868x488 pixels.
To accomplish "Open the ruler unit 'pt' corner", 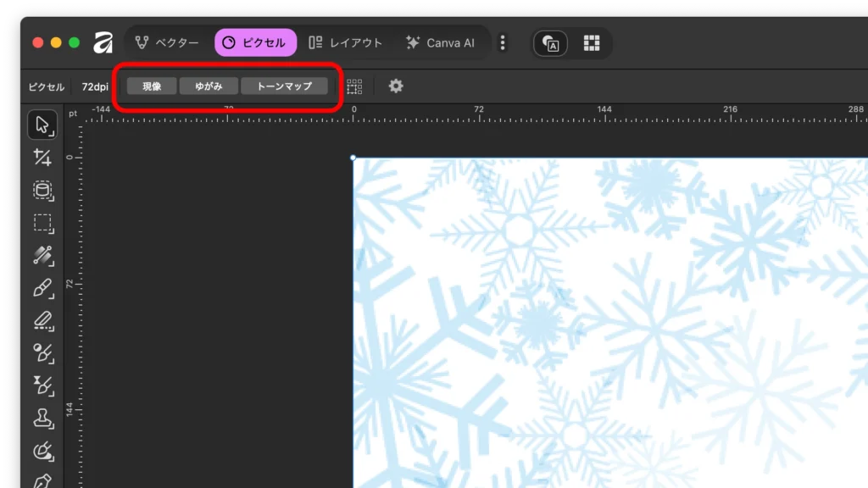I will pyautogui.click(x=74, y=114).
